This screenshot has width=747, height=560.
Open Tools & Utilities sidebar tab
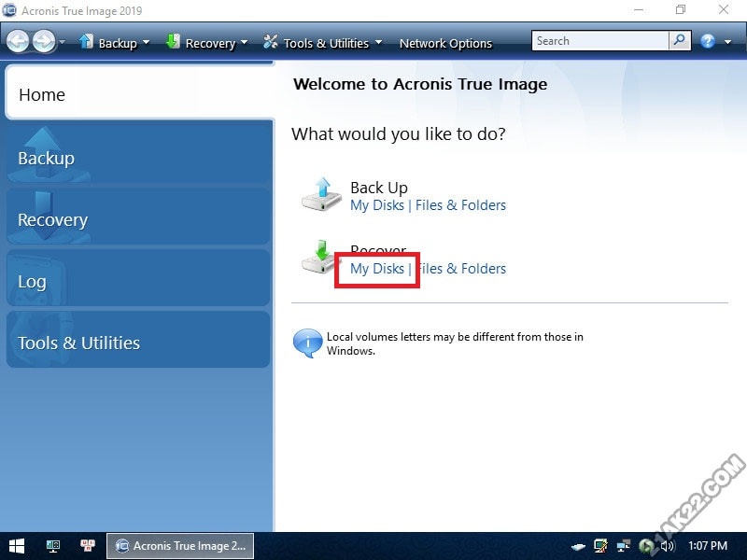tap(138, 340)
